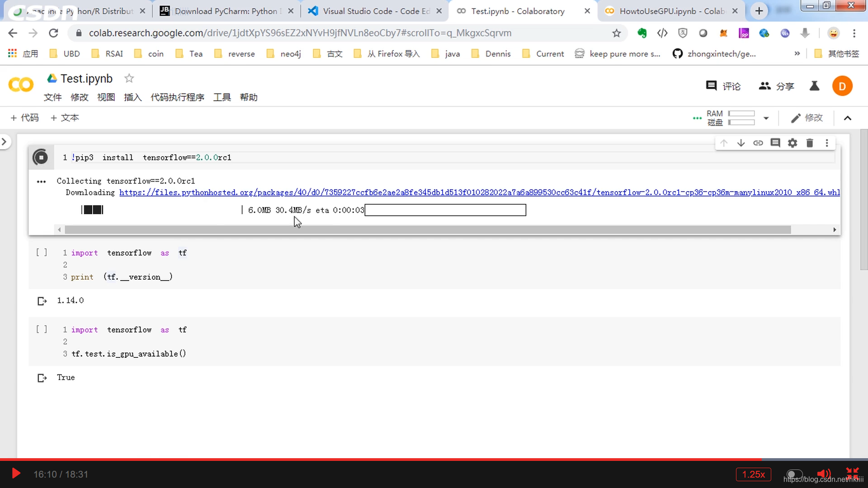Open the 帮助 menu

pyautogui.click(x=249, y=97)
